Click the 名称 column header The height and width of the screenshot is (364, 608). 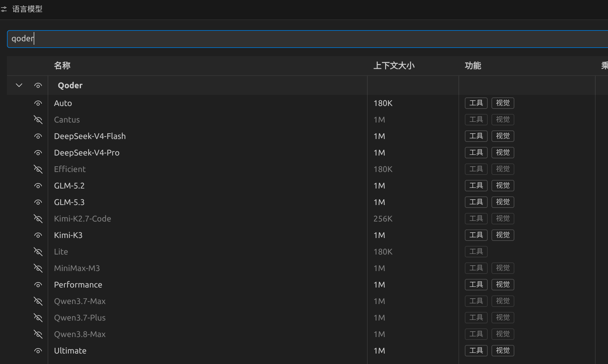click(62, 66)
